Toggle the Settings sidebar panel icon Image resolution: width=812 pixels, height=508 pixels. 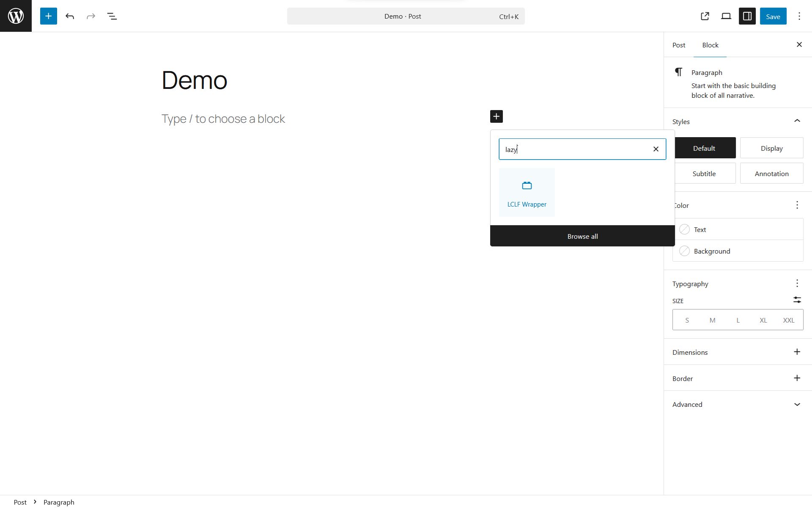click(x=747, y=16)
